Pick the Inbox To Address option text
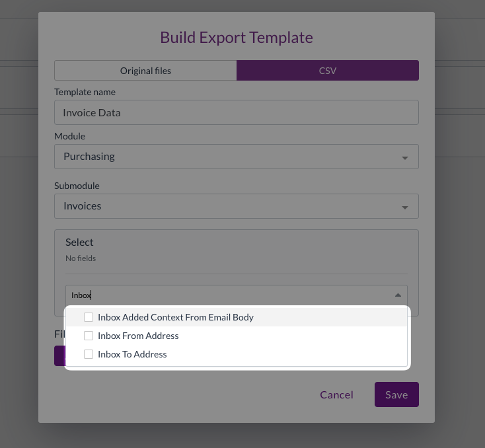Image resolution: width=485 pixels, height=448 pixels. tap(132, 354)
